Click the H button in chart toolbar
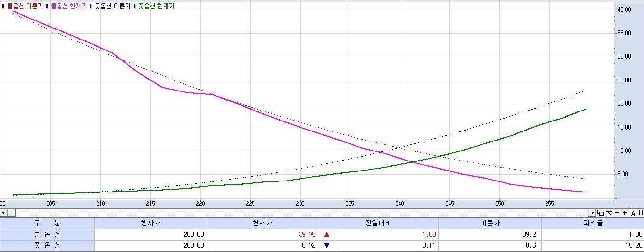 641,213
